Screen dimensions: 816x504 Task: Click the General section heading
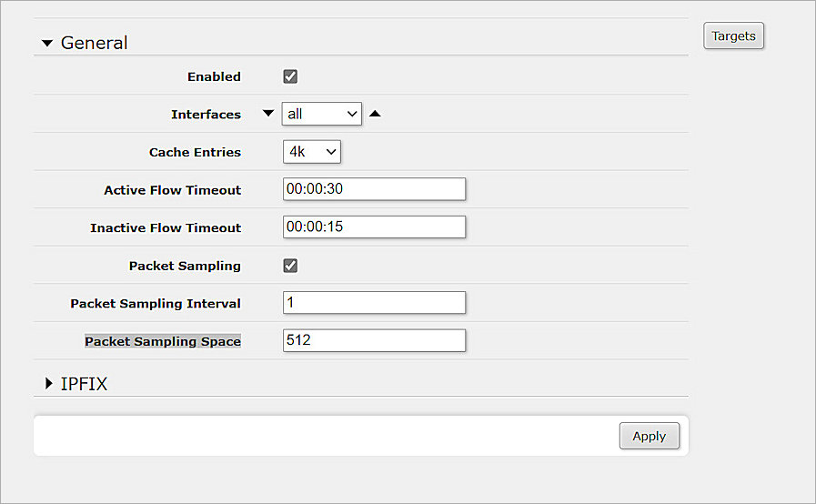pos(94,43)
